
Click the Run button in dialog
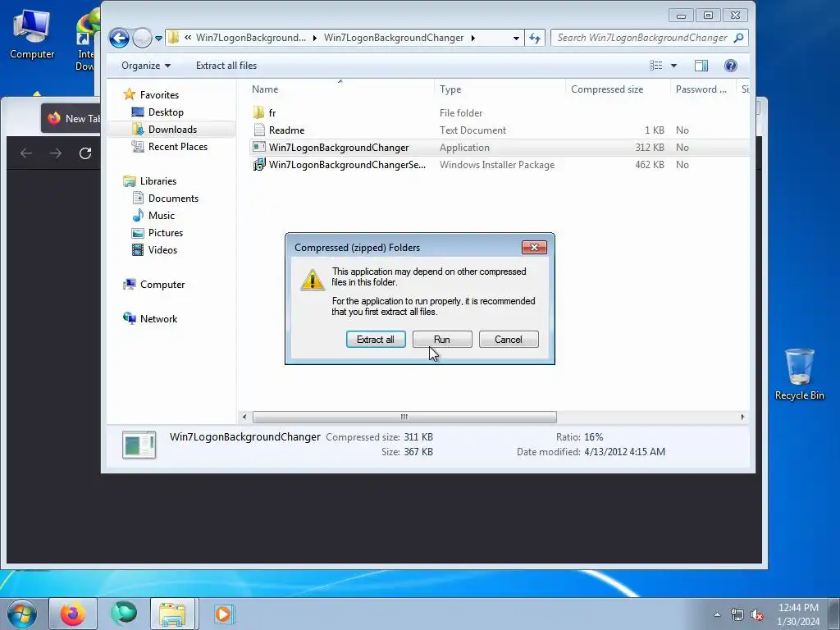(x=442, y=340)
